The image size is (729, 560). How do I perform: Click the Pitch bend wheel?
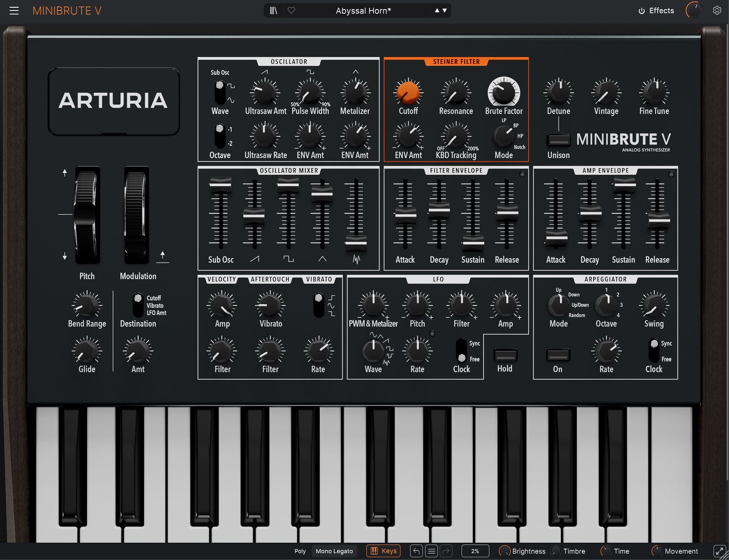(x=87, y=215)
